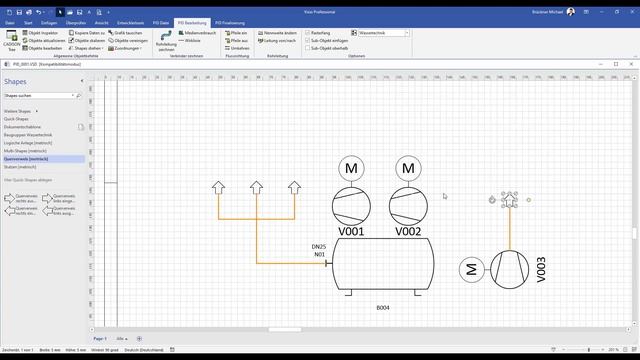Collapse the Shapes panel arrow
640x360 pixels.
[x=82, y=81]
